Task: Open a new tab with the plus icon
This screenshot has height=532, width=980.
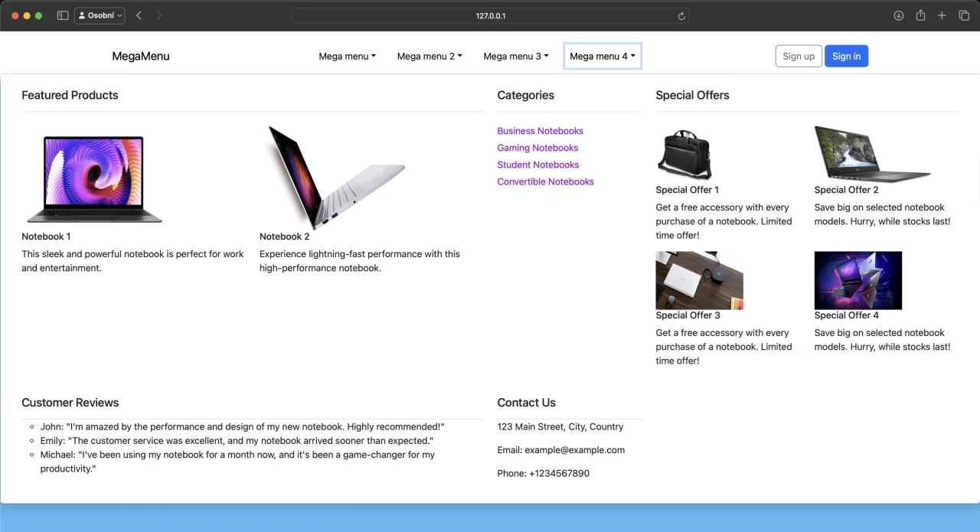Action: [942, 15]
